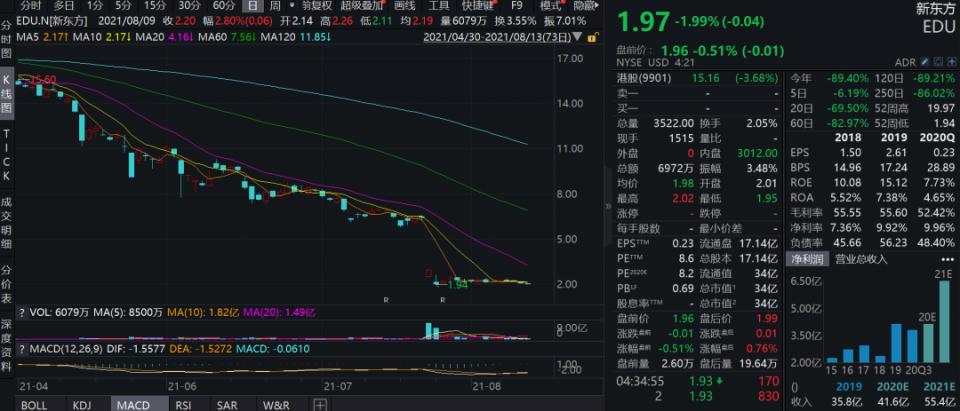Screen dimensions: 960x411
Task: Click the 21E bar in profit chart
Action: pyautogui.click(x=943, y=322)
